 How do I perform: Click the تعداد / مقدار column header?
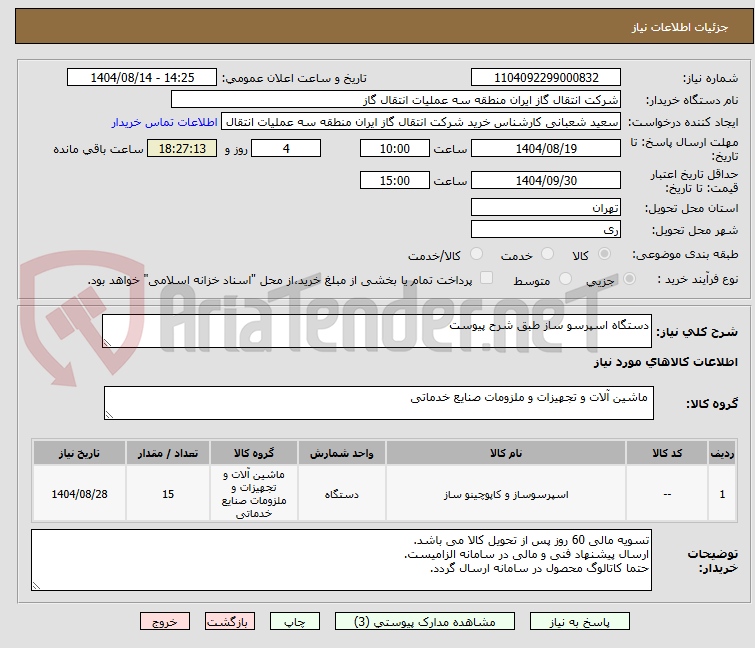click(168, 453)
